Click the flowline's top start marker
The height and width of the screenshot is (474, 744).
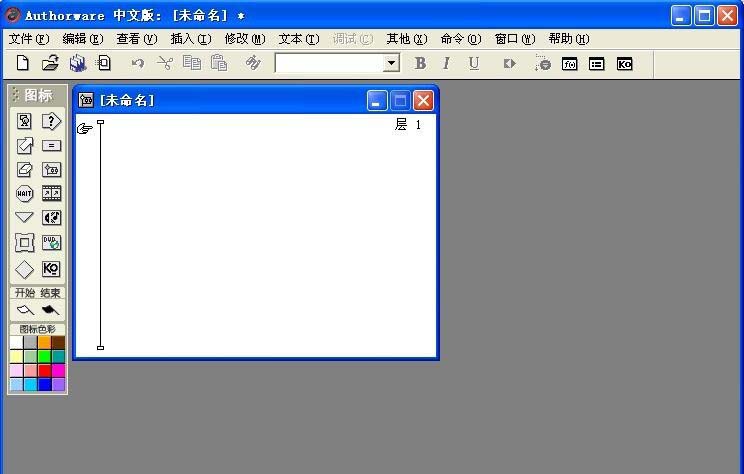[x=101, y=122]
